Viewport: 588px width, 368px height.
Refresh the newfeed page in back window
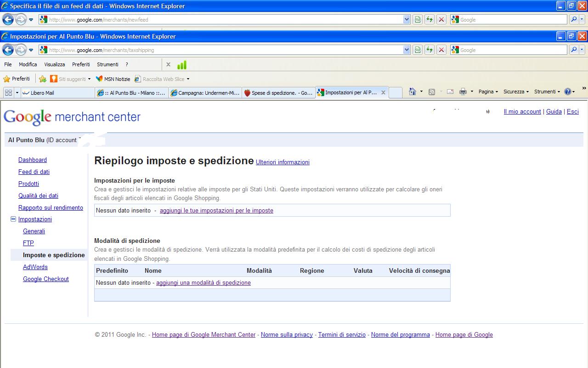tap(430, 19)
